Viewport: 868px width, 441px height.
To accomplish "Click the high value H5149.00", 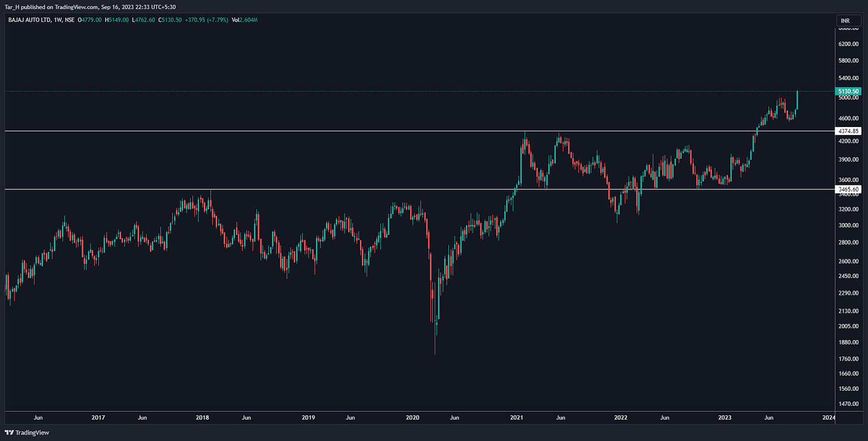I will [x=117, y=20].
